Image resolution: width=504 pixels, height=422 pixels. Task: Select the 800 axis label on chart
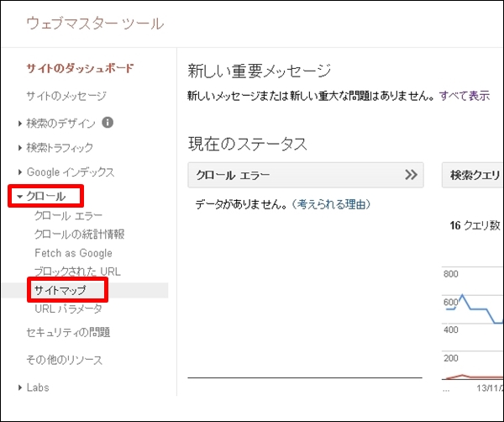click(x=450, y=274)
